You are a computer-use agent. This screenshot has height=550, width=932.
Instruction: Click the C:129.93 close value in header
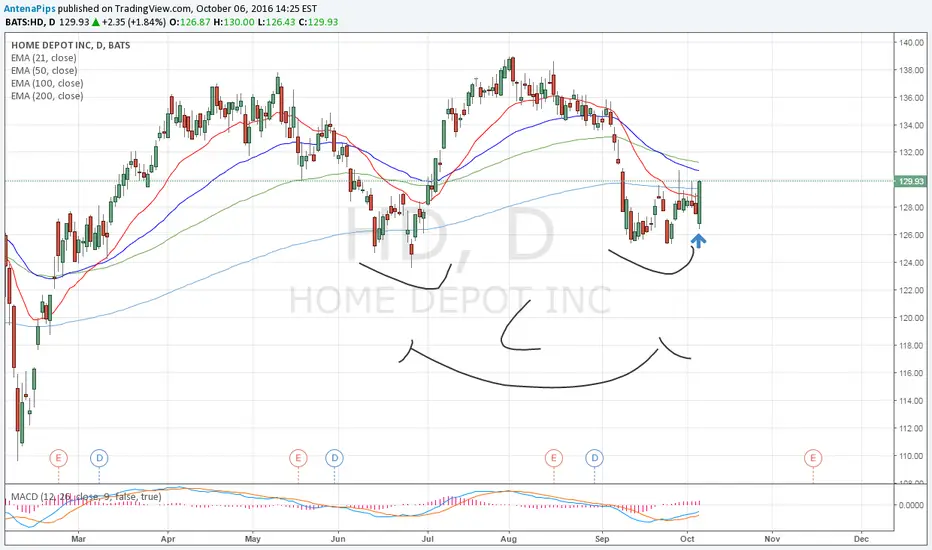[x=318, y=22]
